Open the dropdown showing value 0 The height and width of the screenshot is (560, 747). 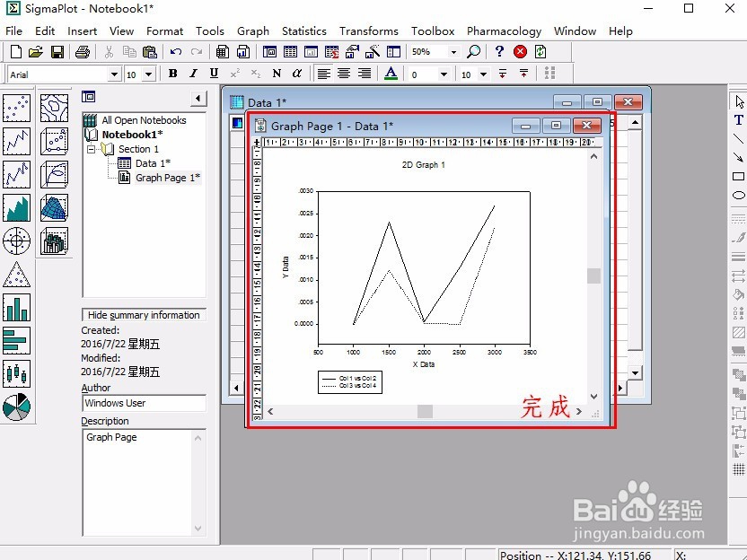pos(444,74)
